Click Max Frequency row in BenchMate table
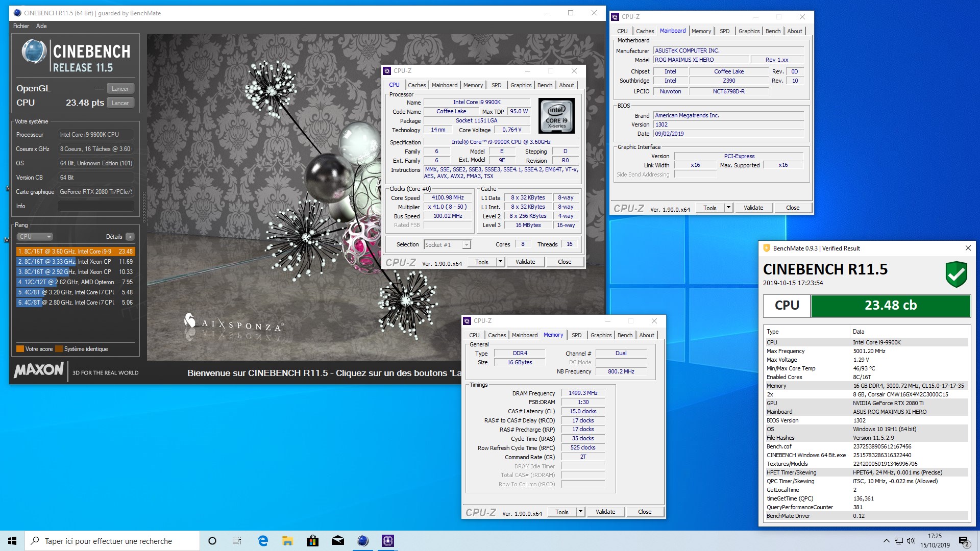Image resolution: width=980 pixels, height=551 pixels. pyautogui.click(x=866, y=351)
